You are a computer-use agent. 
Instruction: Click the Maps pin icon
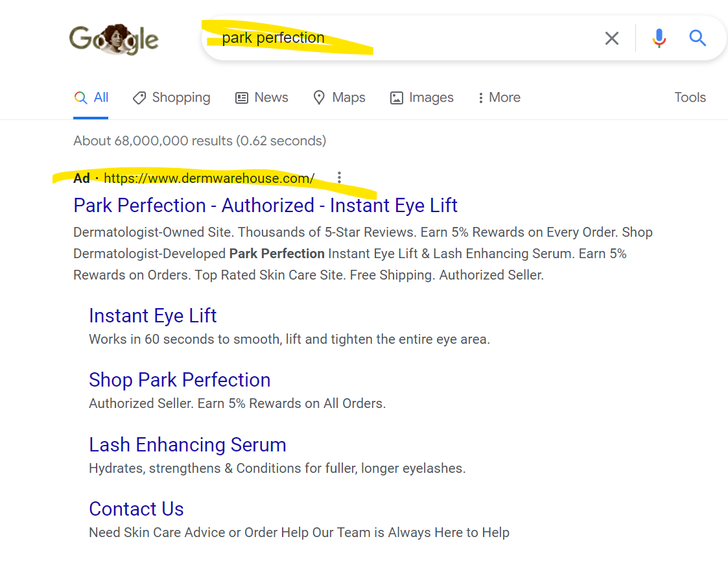(319, 97)
